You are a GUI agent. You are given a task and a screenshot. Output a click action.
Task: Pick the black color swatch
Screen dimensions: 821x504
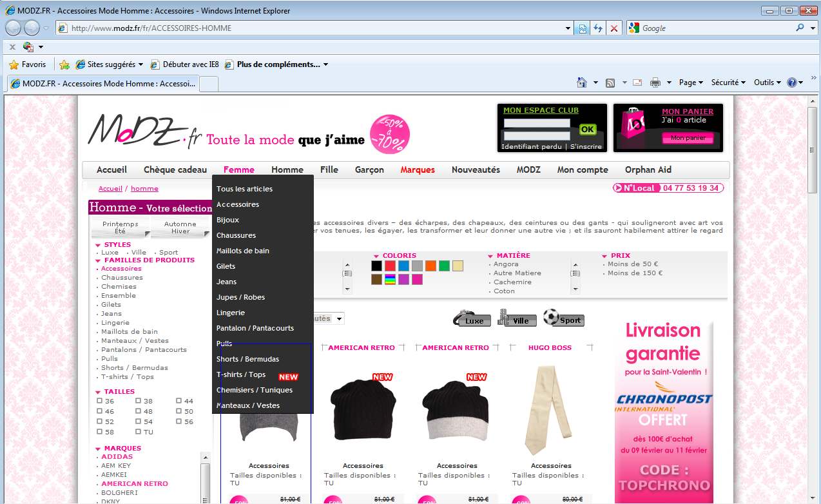coord(376,266)
